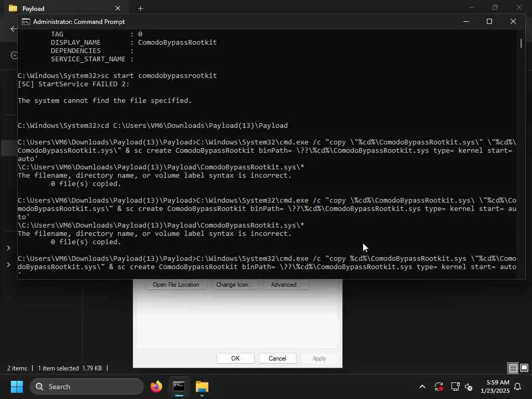Click the disabled Apply button
Image resolution: width=532 pixels, height=399 pixels.
point(319,358)
